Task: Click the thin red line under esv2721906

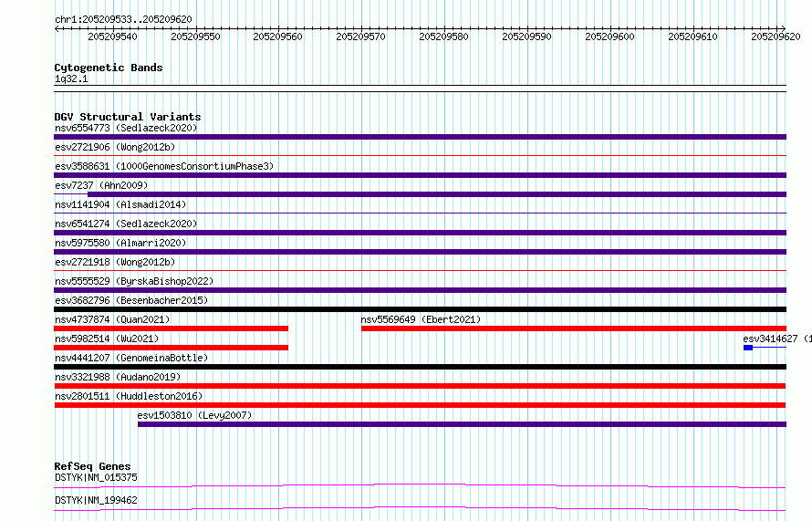Action: (420, 155)
